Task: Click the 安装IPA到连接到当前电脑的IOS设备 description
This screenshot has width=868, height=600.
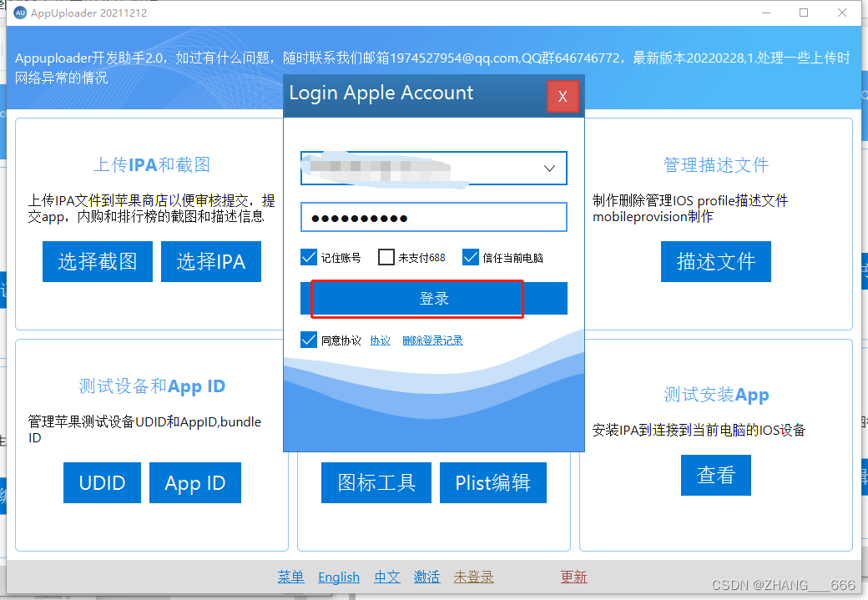Action: [x=699, y=430]
